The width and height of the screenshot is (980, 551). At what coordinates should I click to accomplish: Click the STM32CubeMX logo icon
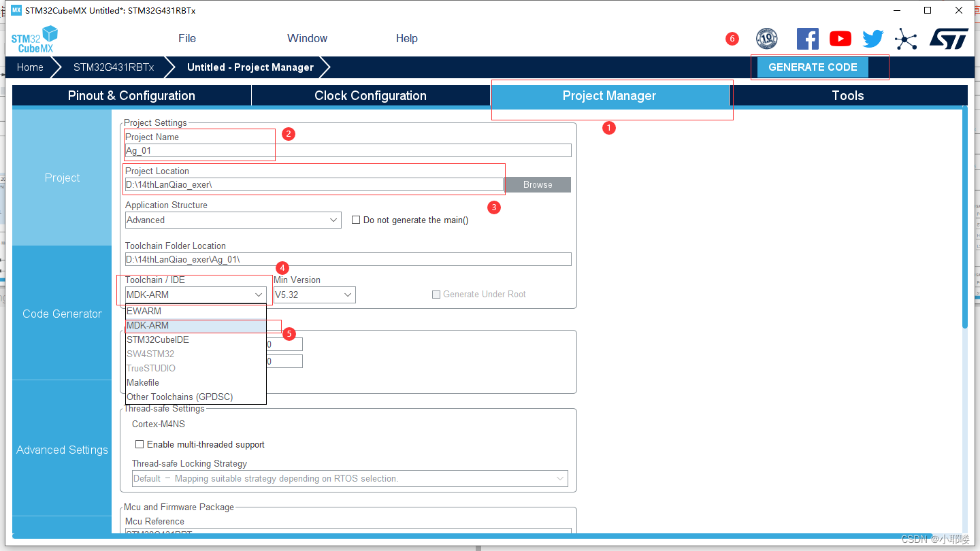(34, 39)
